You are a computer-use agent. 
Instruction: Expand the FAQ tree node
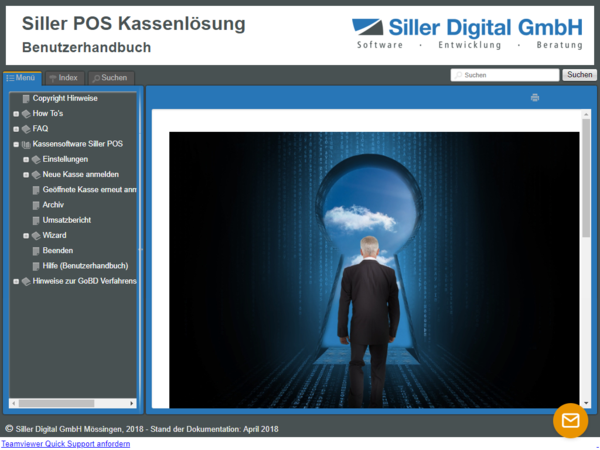(x=15, y=129)
